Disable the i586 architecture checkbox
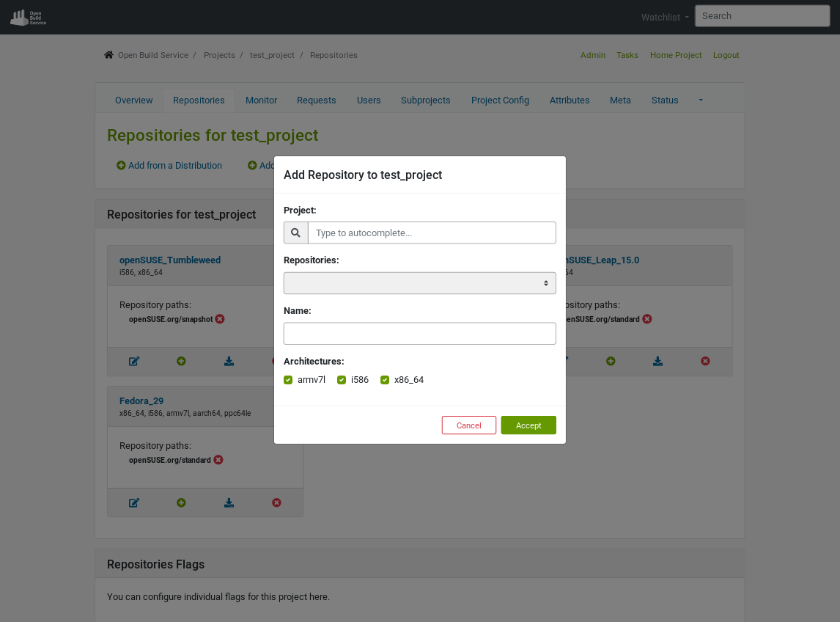The width and height of the screenshot is (840, 622). tap(342, 379)
